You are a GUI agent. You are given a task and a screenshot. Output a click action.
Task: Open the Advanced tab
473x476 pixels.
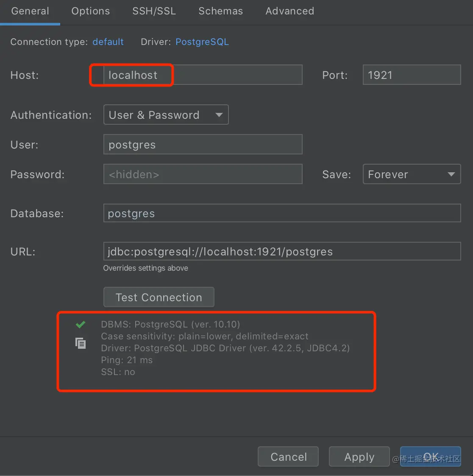[x=290, y=11]
